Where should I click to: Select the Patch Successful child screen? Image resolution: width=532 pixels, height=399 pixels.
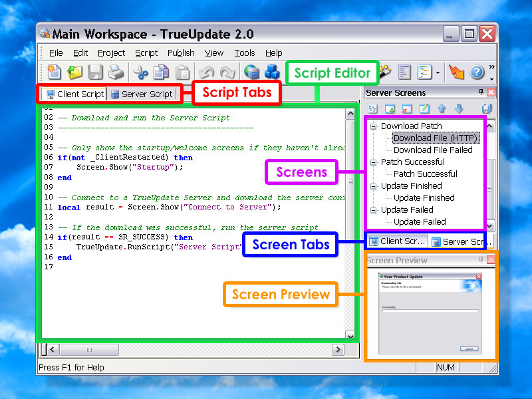(x=426, y=174)
